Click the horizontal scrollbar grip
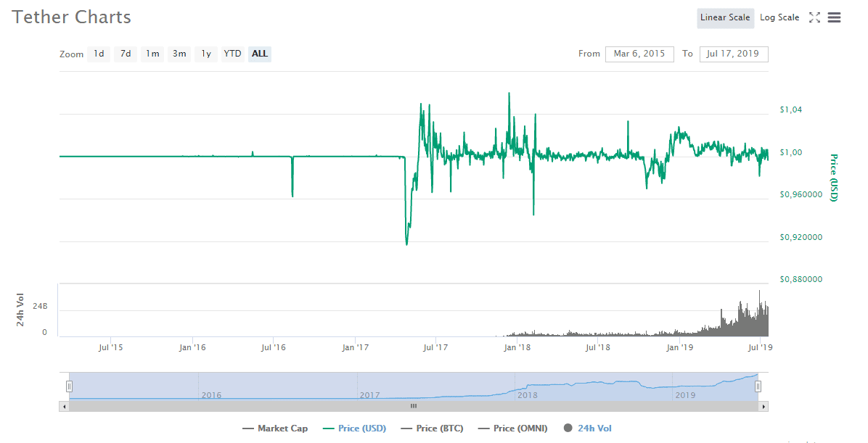868x443 pixels. click(x=414, y=407)
